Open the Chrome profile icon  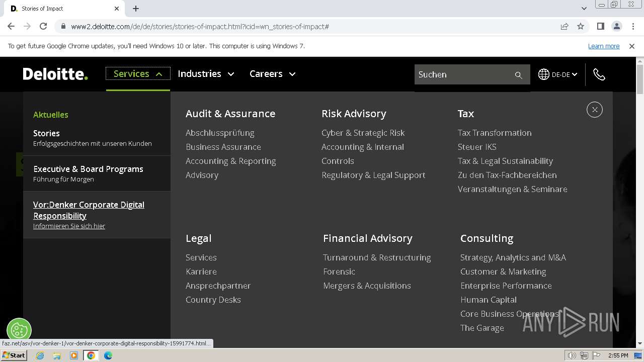click(616, 26)
